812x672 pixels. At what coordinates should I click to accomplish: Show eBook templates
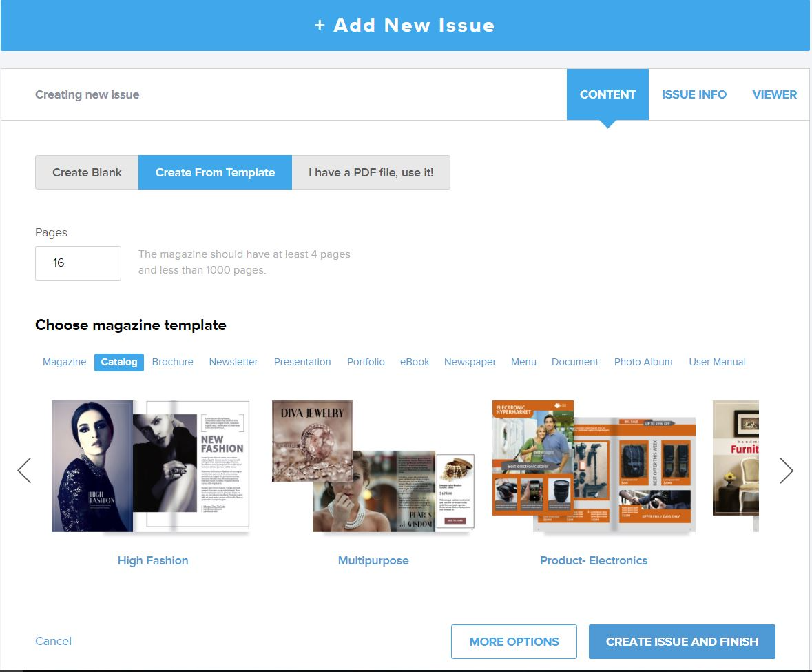(415, 362)
